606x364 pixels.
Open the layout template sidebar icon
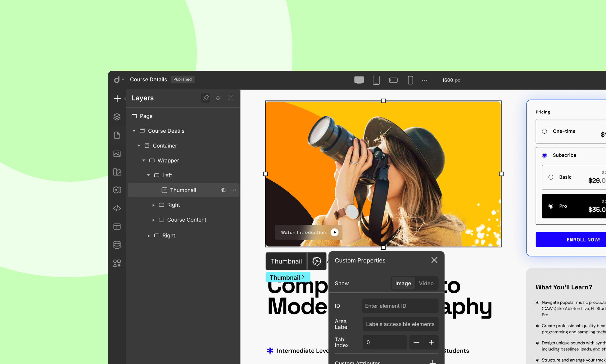pos(117,227)
